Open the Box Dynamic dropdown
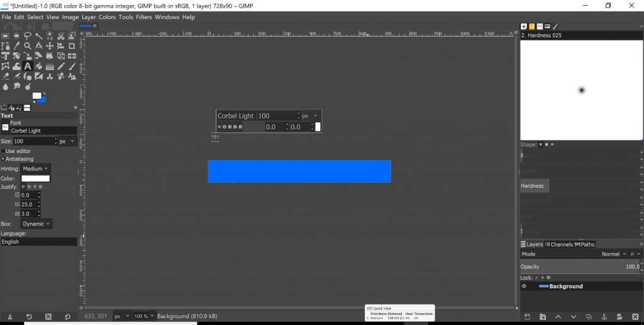 [x=36, y=224]
